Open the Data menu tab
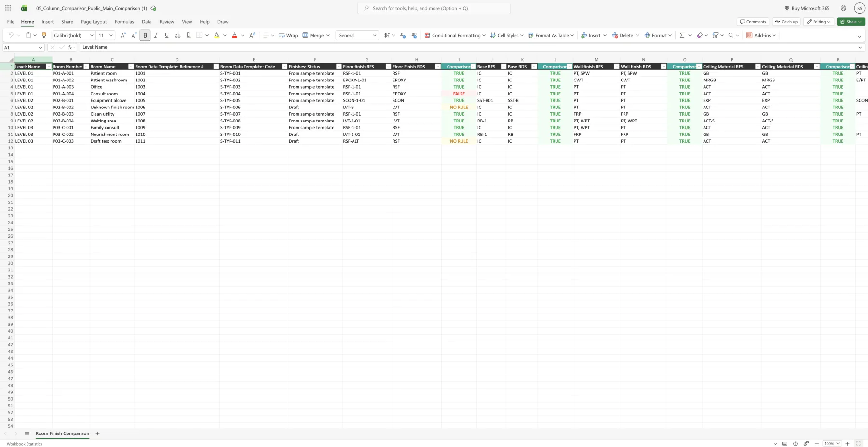 (x=147, y=22)
